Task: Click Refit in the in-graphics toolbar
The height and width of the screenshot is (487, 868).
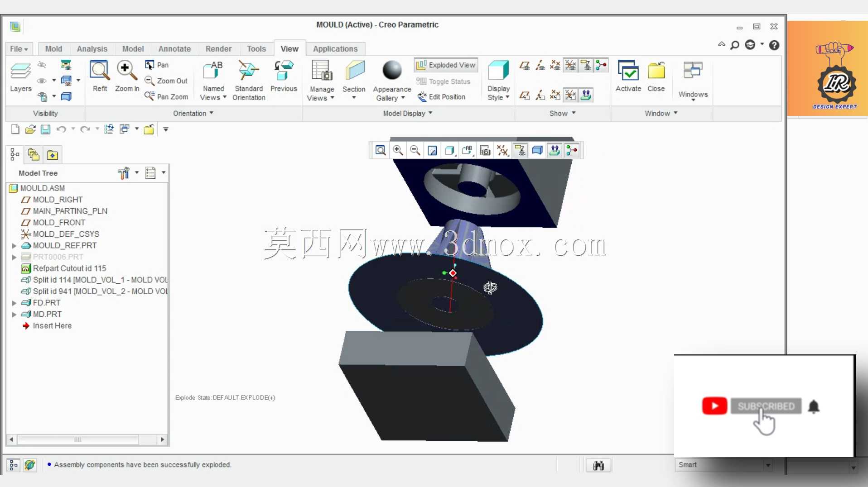Action: pos(381,150)
